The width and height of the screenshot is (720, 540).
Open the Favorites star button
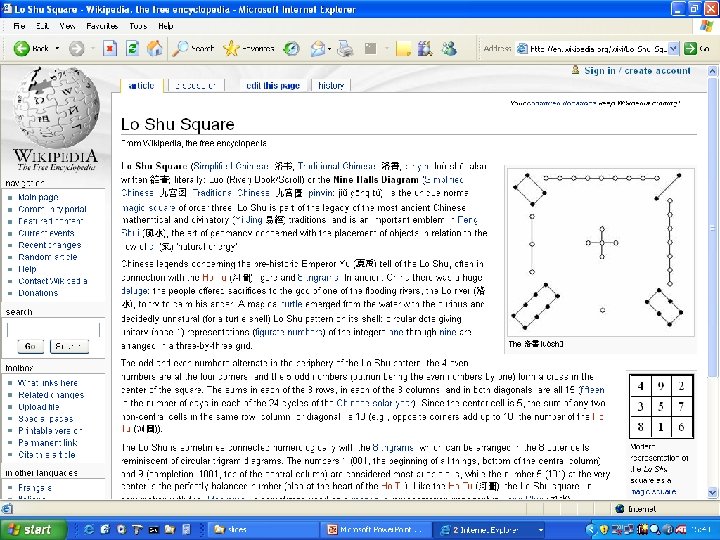[x=248, y=48]
